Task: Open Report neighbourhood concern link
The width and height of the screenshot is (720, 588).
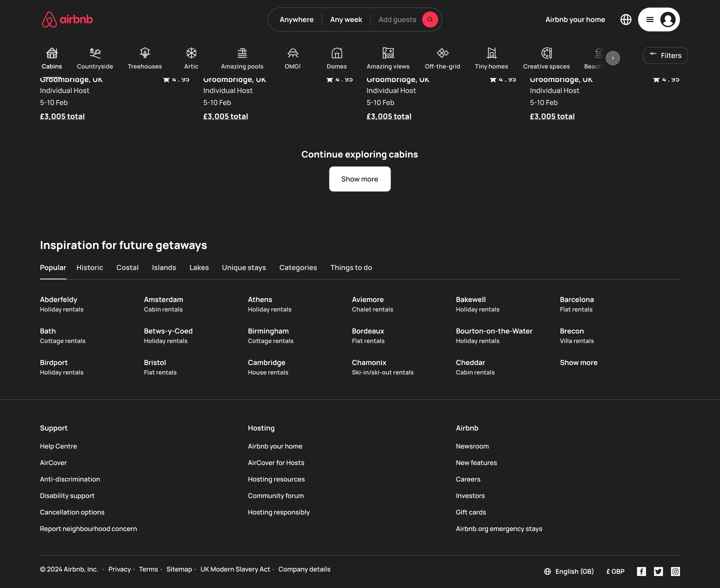Action: coord(88,529)
